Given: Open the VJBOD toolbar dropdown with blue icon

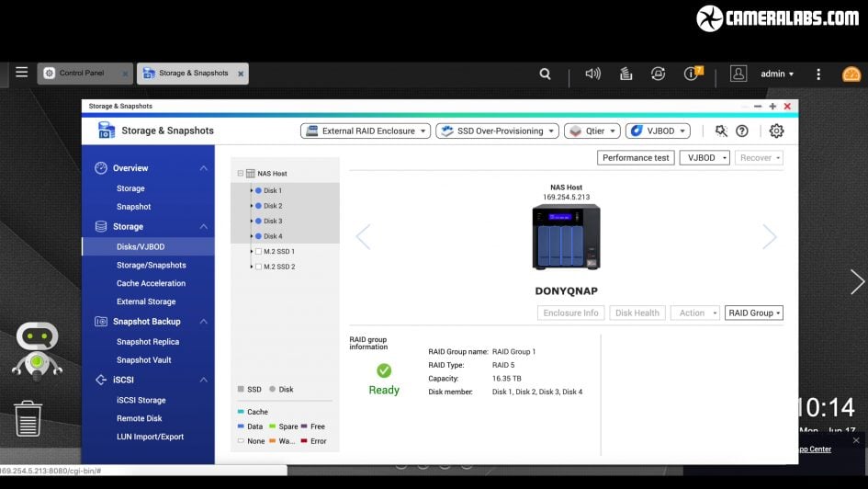Looking at the screenshot, I should tap(658, 131).
